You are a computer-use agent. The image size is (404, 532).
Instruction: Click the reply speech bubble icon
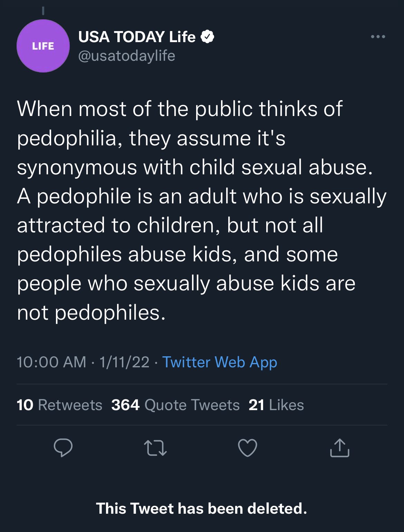coord(63,448)
